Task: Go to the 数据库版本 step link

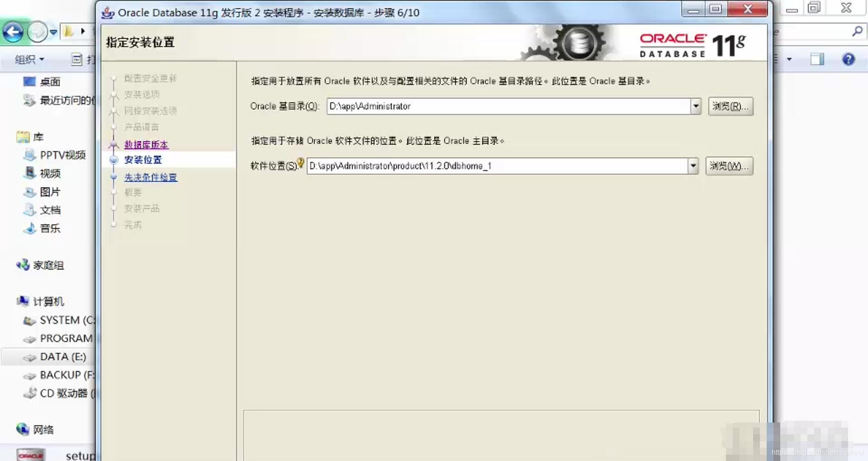Action: tap(146, 144)
